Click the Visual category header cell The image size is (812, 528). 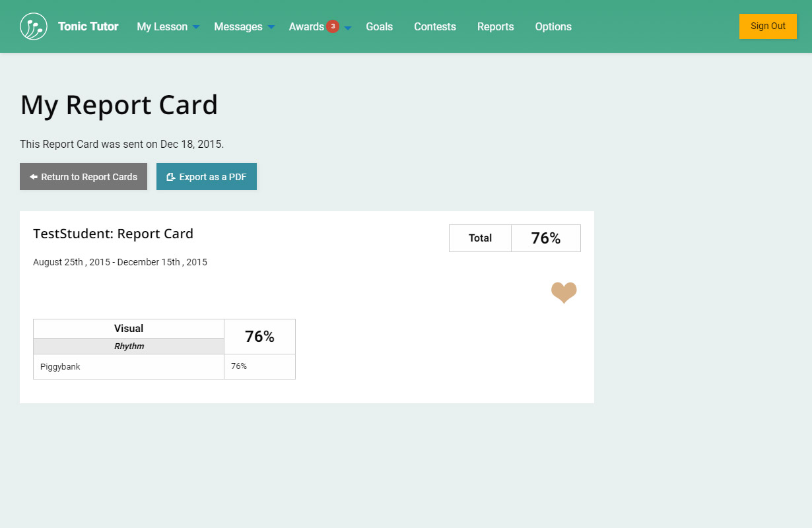click(129, 329)
